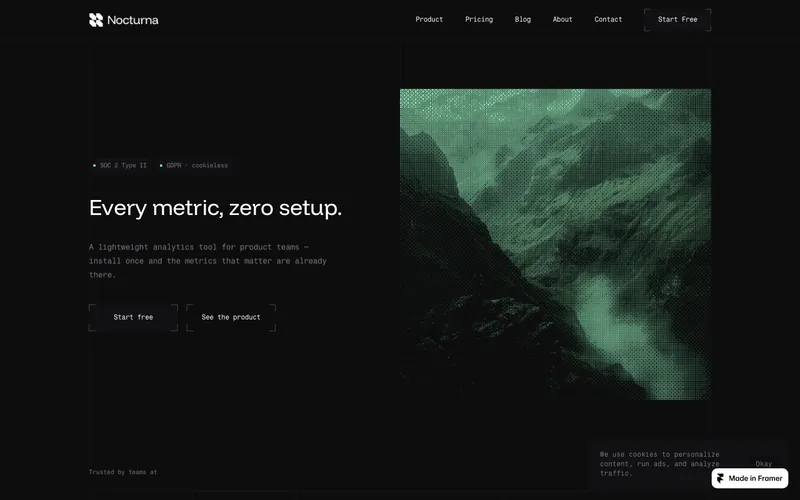
Task: Open the Made in Framer badge
Action: pyautogui.click(x=749, y=479)
